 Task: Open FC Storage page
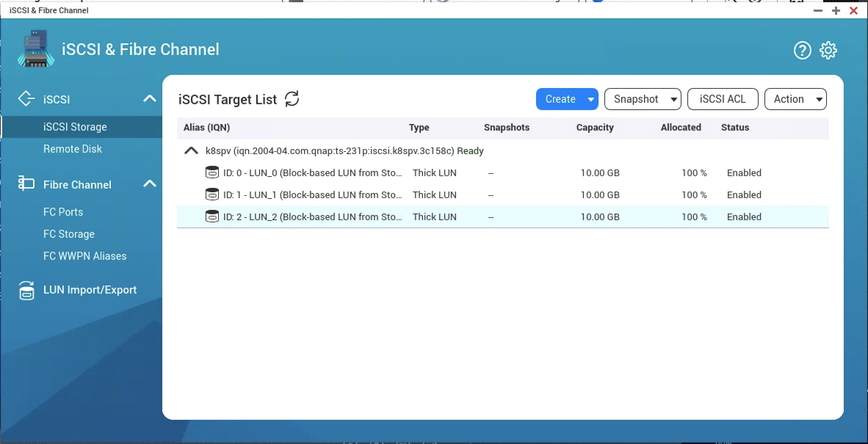click(69, 234)
